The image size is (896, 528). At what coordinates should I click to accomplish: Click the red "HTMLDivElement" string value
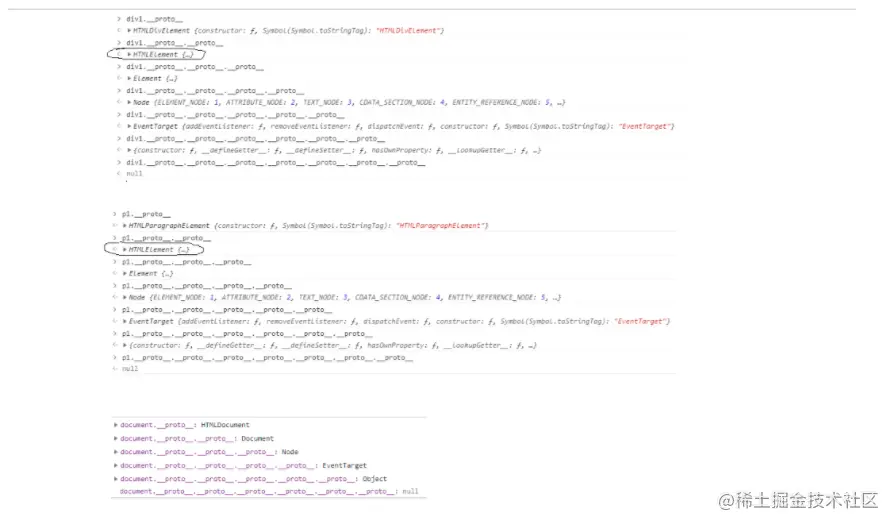(410, 31)
